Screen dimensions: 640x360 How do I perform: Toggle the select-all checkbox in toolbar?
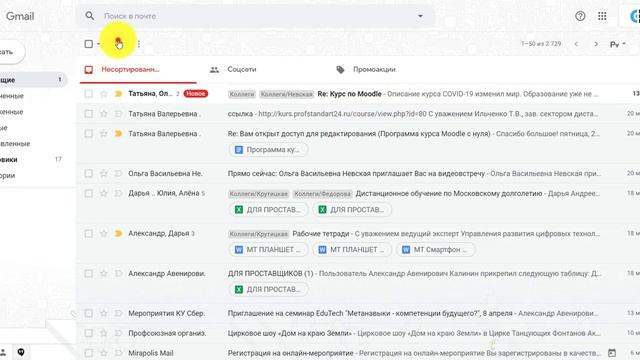(89, 44)
